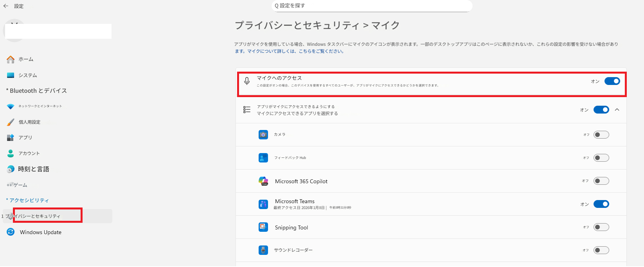The width and height of the screenshot is (644, 267).
Task: Click the システム monitor icon
Action: click(11, 75)
